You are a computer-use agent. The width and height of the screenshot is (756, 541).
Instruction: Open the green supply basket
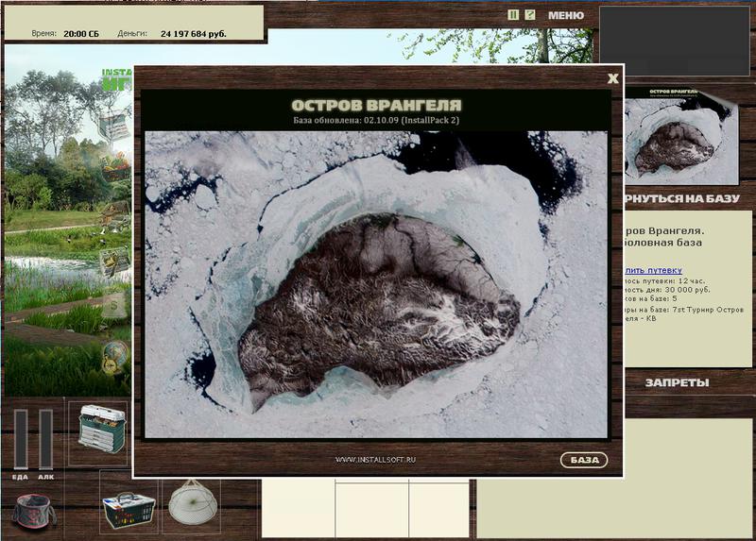pyautogui.click(x=129, y=511)
